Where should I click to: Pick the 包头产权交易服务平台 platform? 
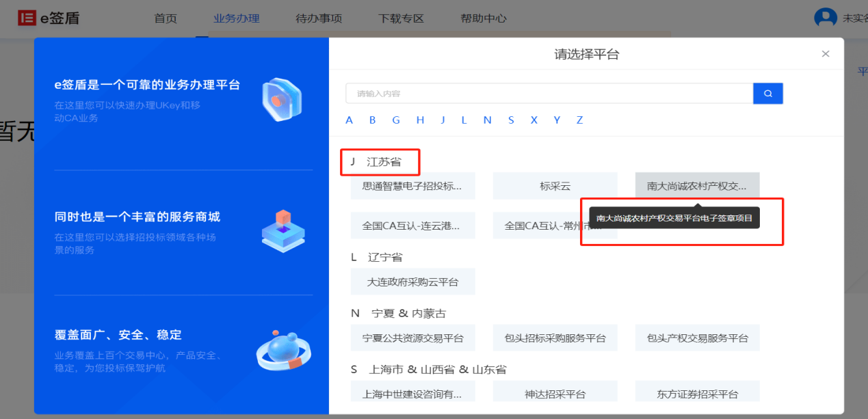tap(697, 338)
